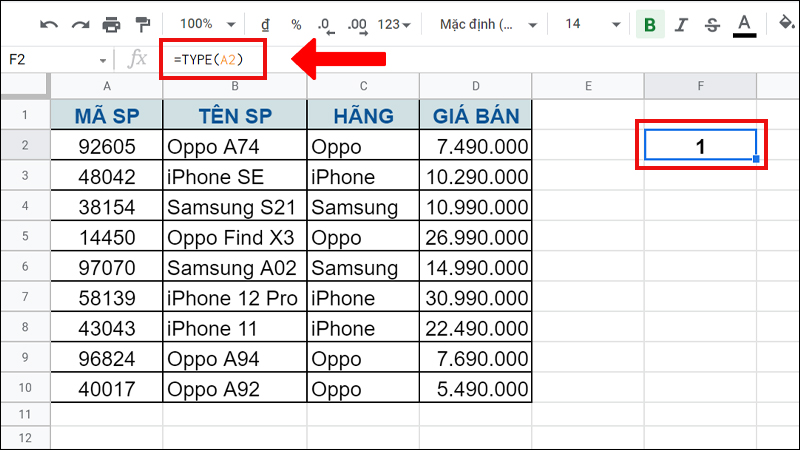Select column header D
The width and height of the screenshot is (800, 450).
point(475,86)
